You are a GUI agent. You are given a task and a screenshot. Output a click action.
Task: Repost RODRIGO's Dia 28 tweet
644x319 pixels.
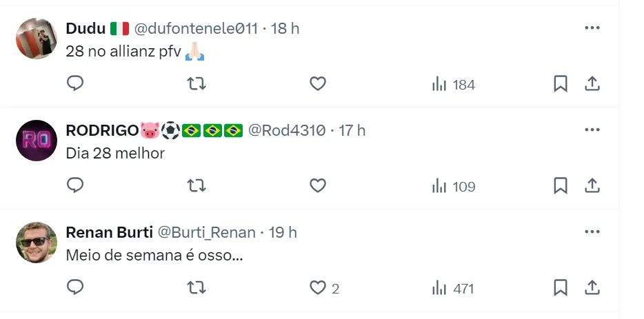point(197,186)
